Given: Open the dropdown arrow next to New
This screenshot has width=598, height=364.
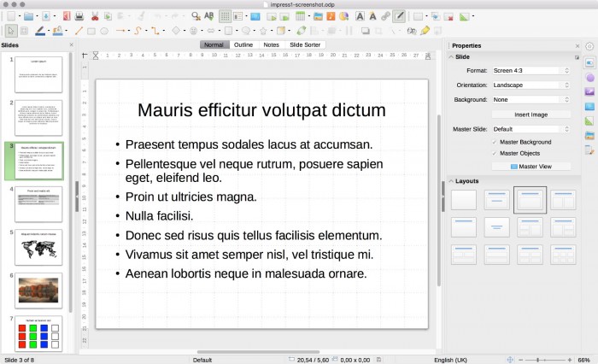Looking at the screenshot, I should [20, 16].
